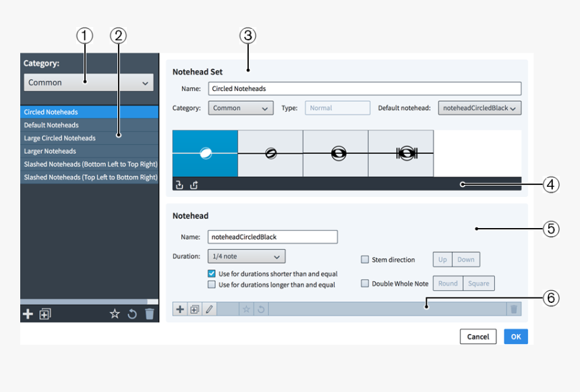This screenshot has width=580, height=392.
Task: Confirm the dialog with OK
Action: pos(515,337)
